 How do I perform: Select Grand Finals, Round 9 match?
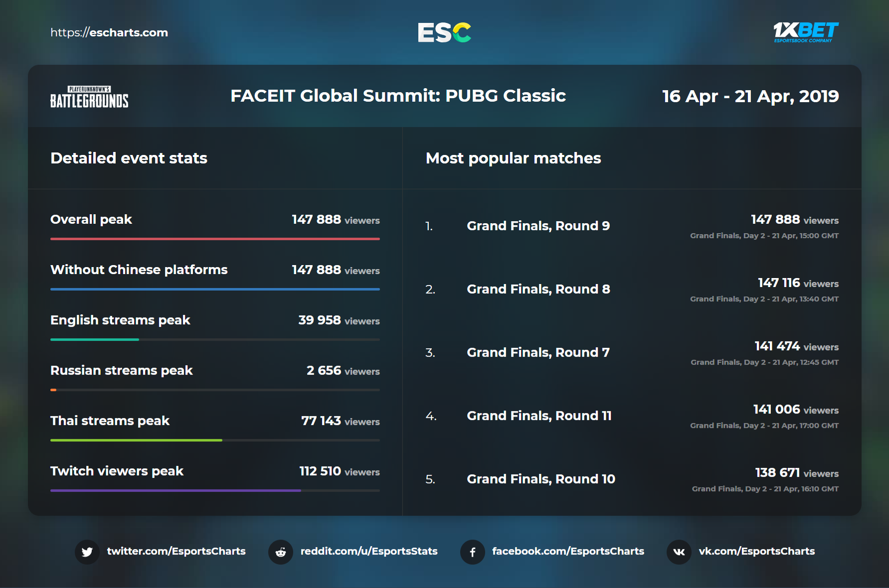click(538, 226)
